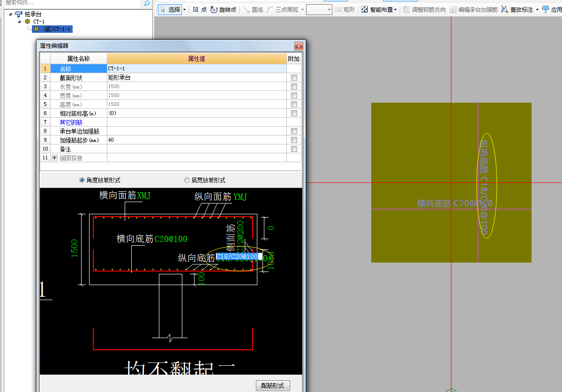Viewport: 562px width, 392px height.
Task: Expand the 锚固搭接 property row
Action: click(54, 158)
